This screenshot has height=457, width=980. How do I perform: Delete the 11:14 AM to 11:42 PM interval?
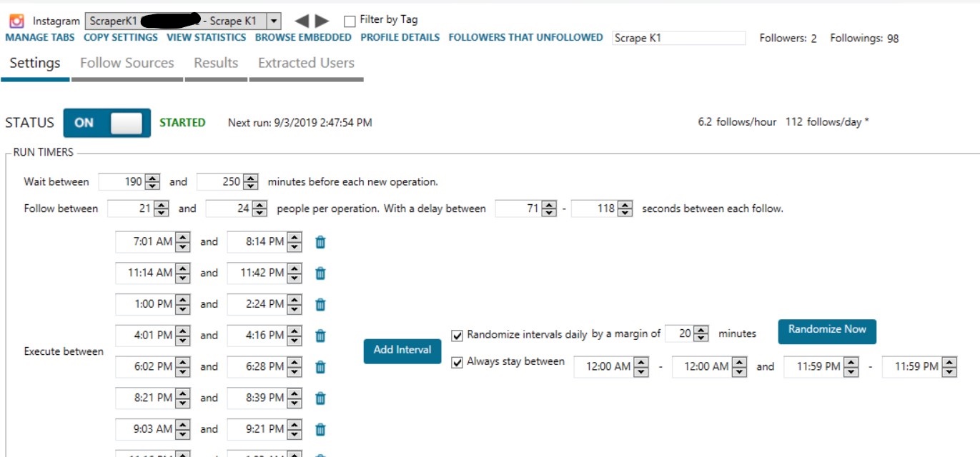[x=320, y=273]
